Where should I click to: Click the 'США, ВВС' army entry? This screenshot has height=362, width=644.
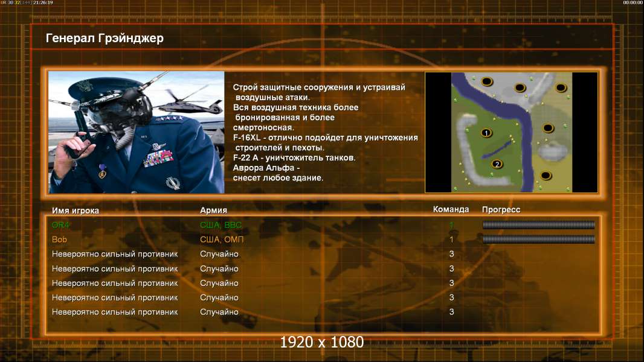click(221, 224)
